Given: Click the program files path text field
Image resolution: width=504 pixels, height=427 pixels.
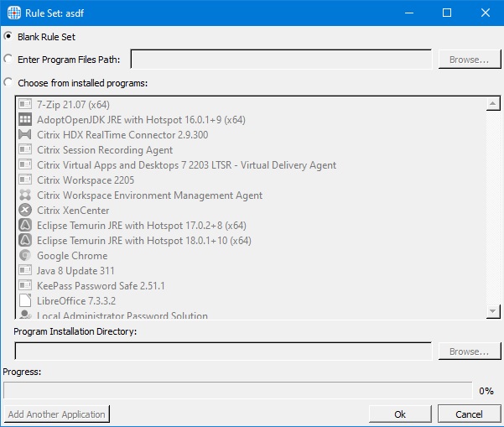Looking at the screenshot, I should point(281,60).
